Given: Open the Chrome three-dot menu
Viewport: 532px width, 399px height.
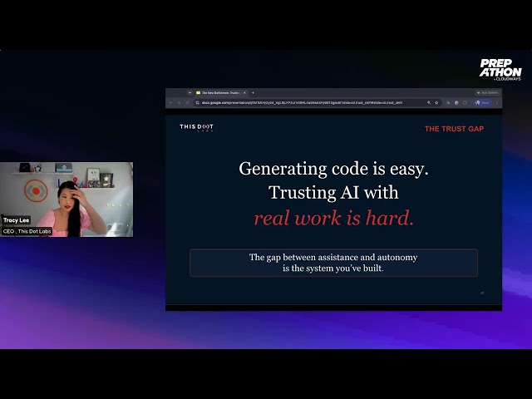Looking at the screenshot, I should pyautogui.click(x=497, y=102).
